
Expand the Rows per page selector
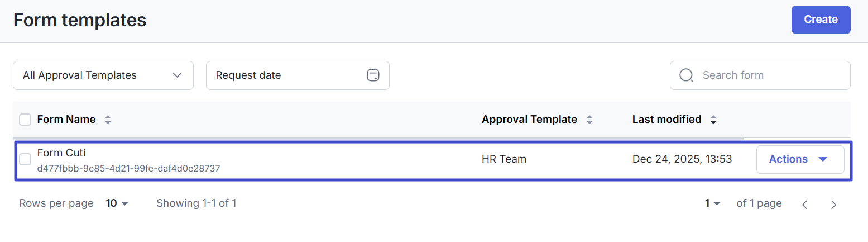(117, 203)
